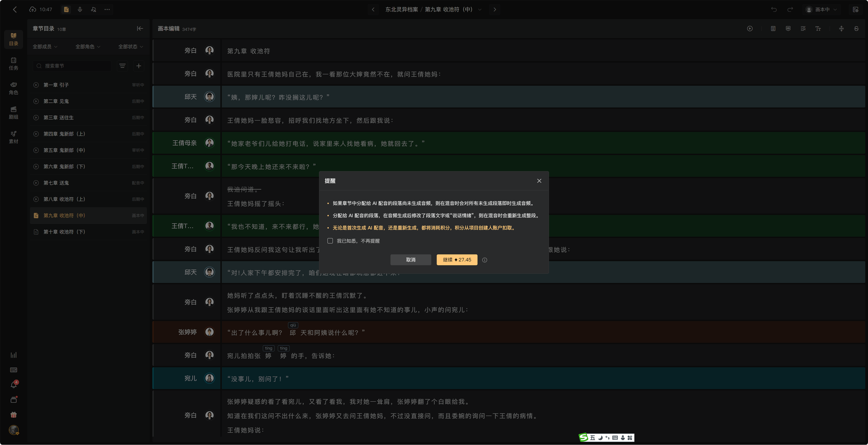This screenshot has height=445, width=868.
Task: Click the undo arrow
Action: pos(774,9)
